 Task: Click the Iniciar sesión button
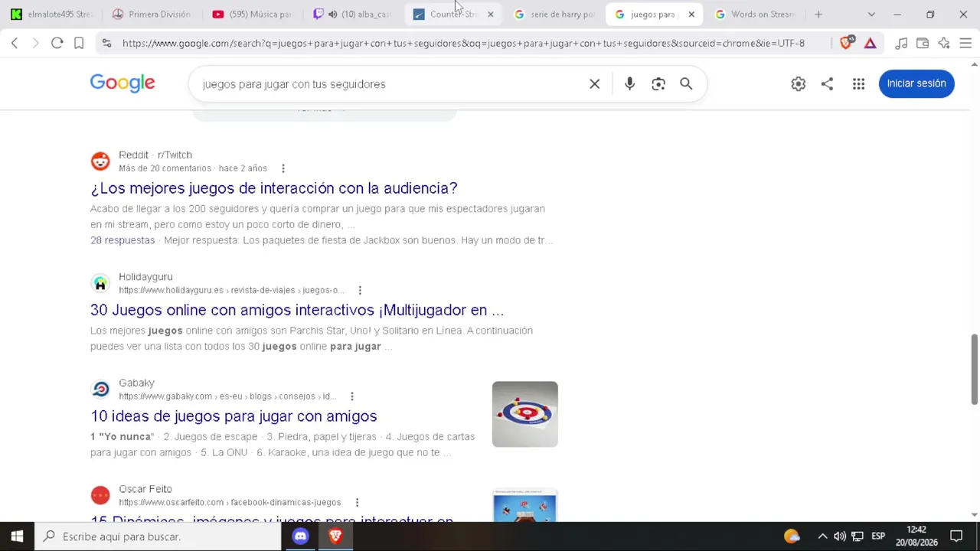tap(916, 83)
